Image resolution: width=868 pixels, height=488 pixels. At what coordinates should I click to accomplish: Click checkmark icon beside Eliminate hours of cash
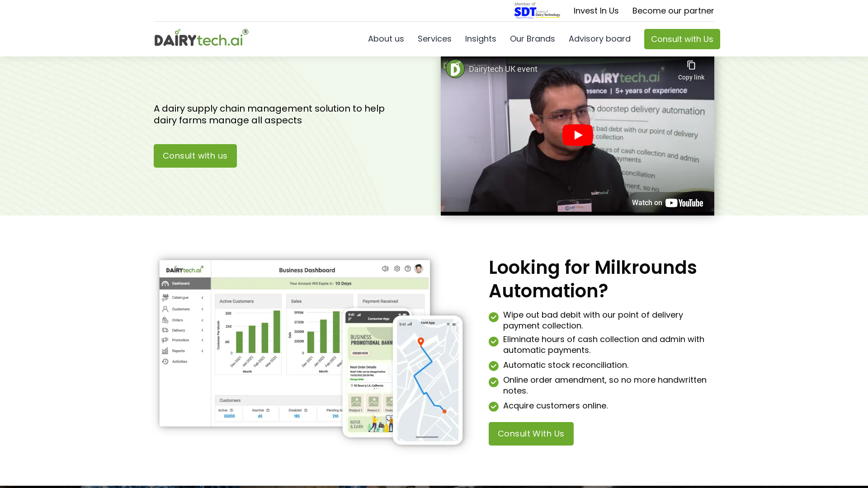pyautogui.click(x=494, y=342)
